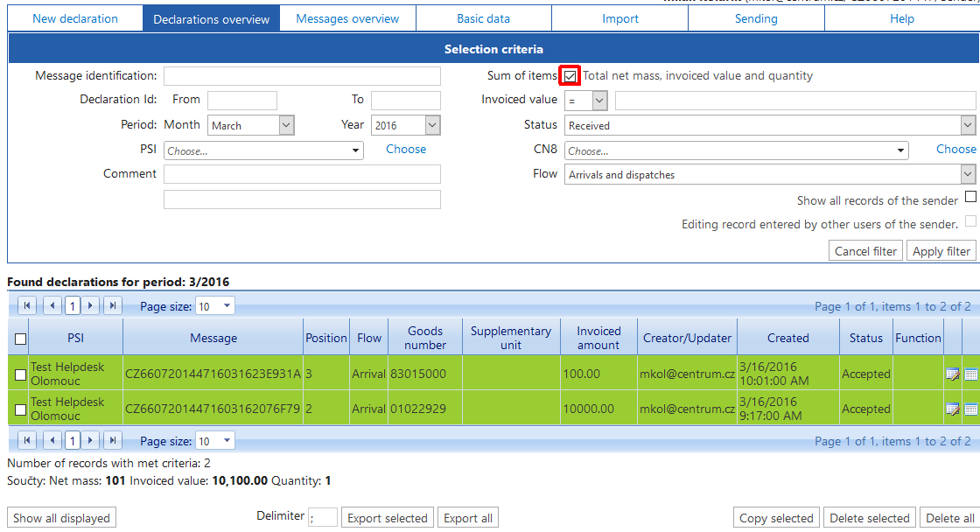Sort by the PSI column header

[x=75, y=338]
